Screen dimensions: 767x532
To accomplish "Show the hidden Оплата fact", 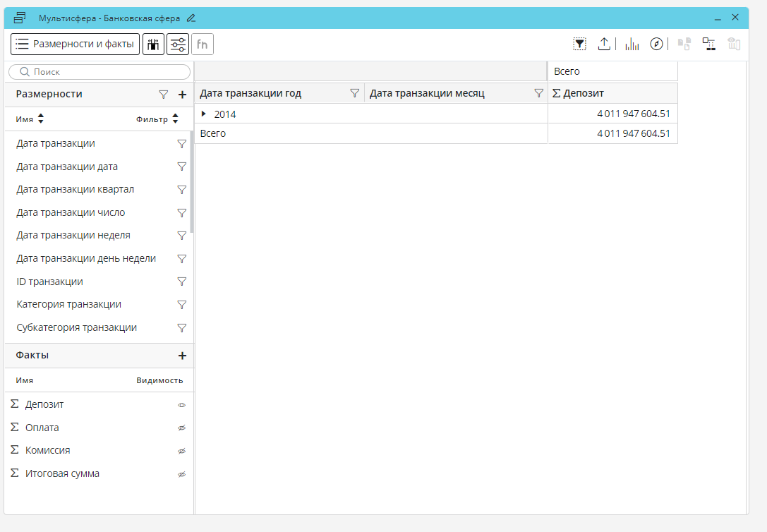I will coord(181,428).
